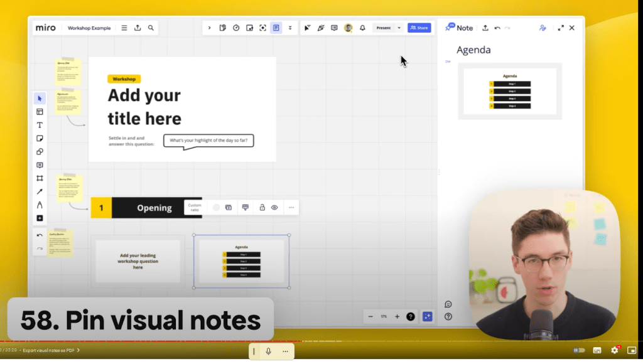643x364 pixels.
Task: Open more tools plus icon
Action: click(40, 218)
